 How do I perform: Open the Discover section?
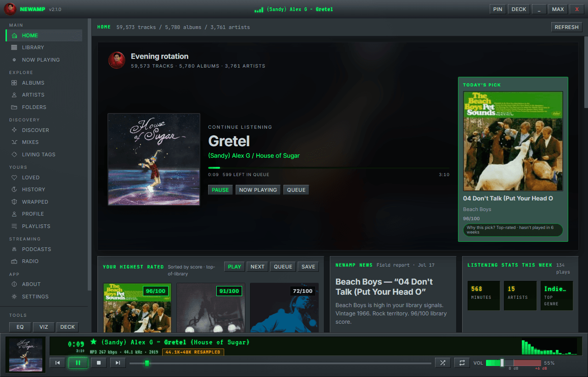tap(44, 130)
